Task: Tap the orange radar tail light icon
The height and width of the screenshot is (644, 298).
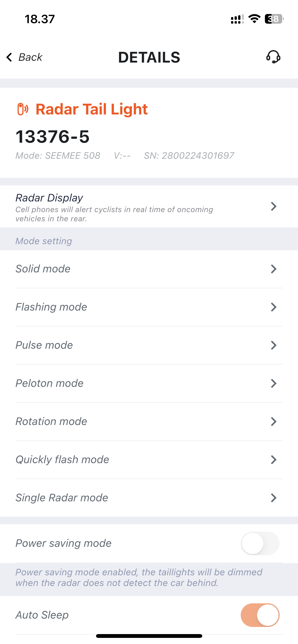Action: point(23,109)
